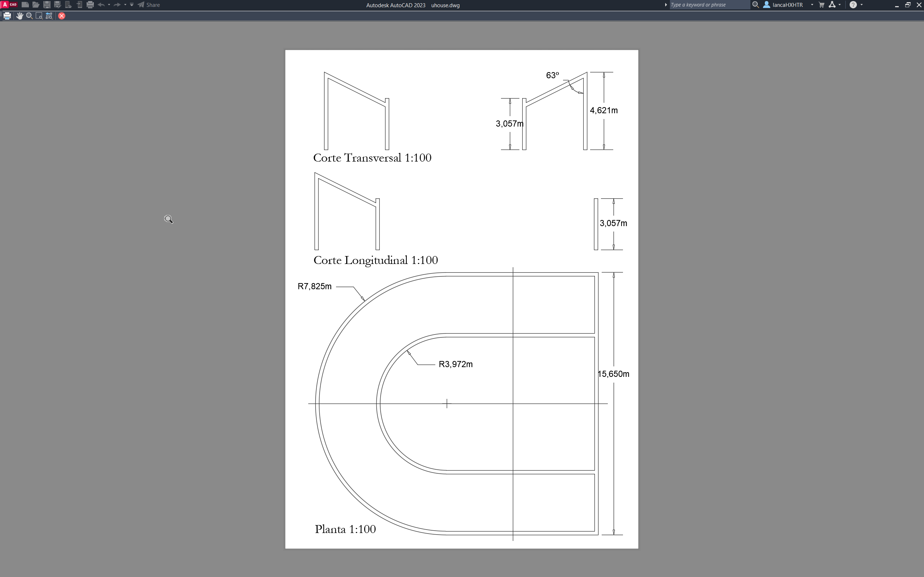Expand the search field arrow toggle
Screen dimensions: 924x577
[666, 5]
